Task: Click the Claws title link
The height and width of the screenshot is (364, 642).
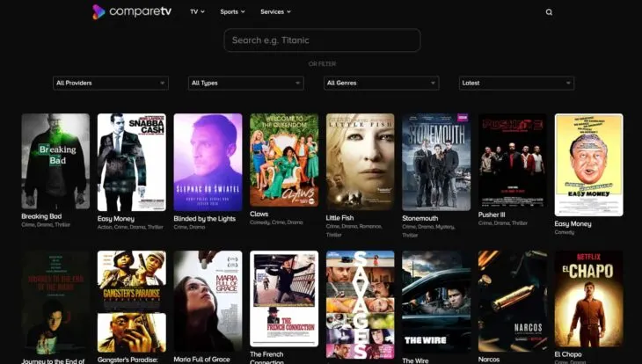Action: pyautogui.click(x=259, y=215)
